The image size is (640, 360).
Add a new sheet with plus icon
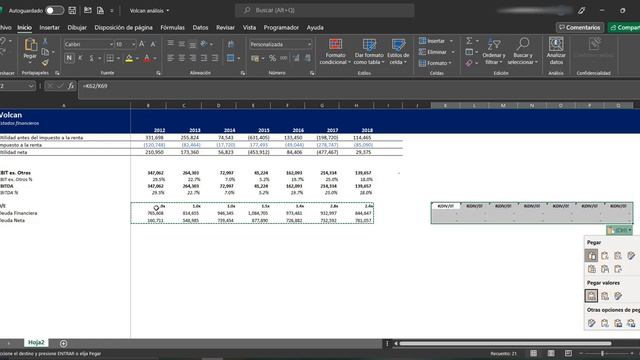tap(63, 343)
